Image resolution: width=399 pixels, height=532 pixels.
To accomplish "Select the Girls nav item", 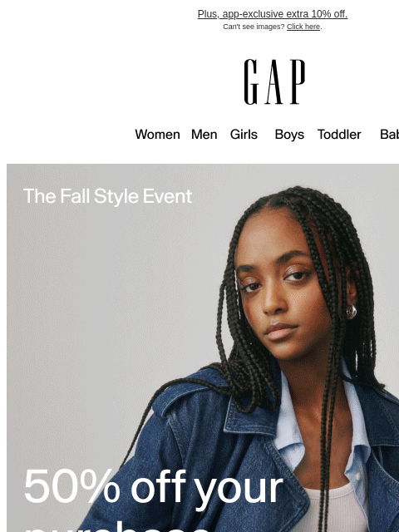I will [x=244, y=135].
